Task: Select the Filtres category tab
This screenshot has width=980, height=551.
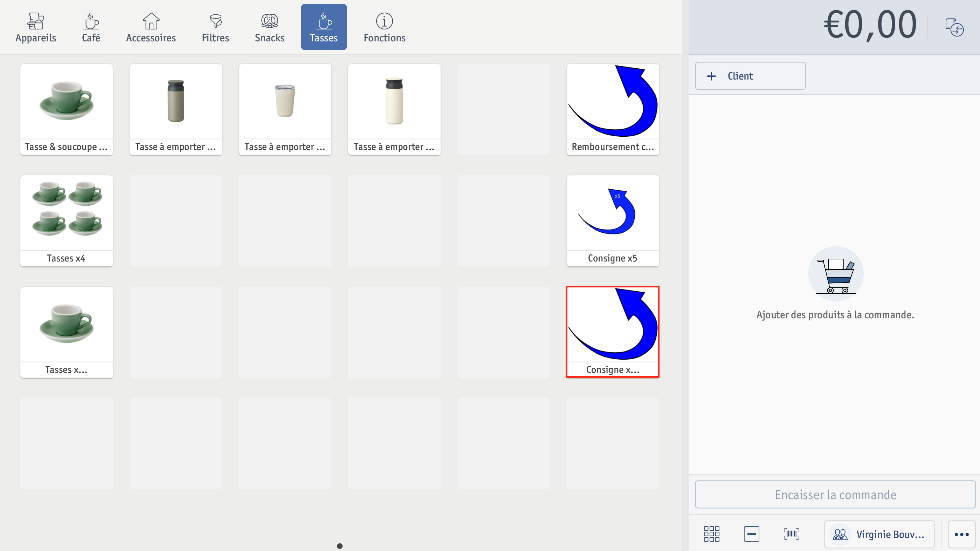Action: point(215,27)
